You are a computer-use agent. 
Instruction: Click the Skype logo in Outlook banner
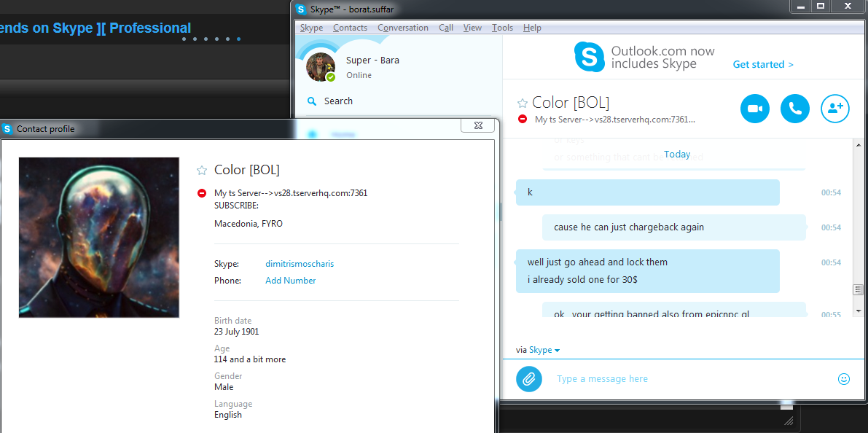[x=590, y=57]
